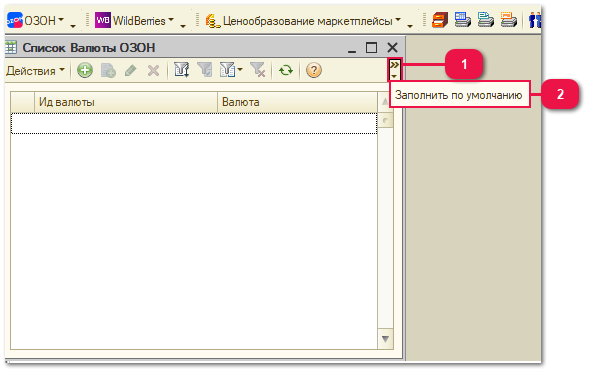This screenshot has width=600, height=372.
Task: Open WildBerries toolbar customization arrow
Action: pyautogui.click(x=183, y=26)
